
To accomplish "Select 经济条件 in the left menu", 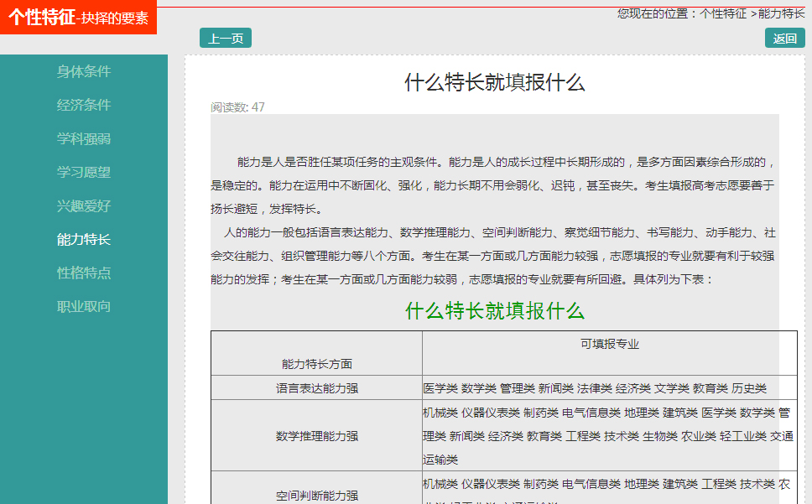I will pos(83,106).
